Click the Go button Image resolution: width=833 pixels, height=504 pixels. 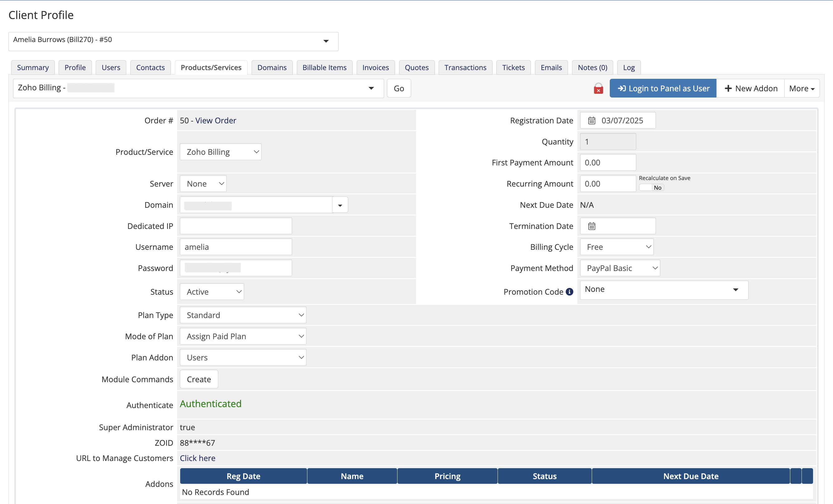point(399,88)
